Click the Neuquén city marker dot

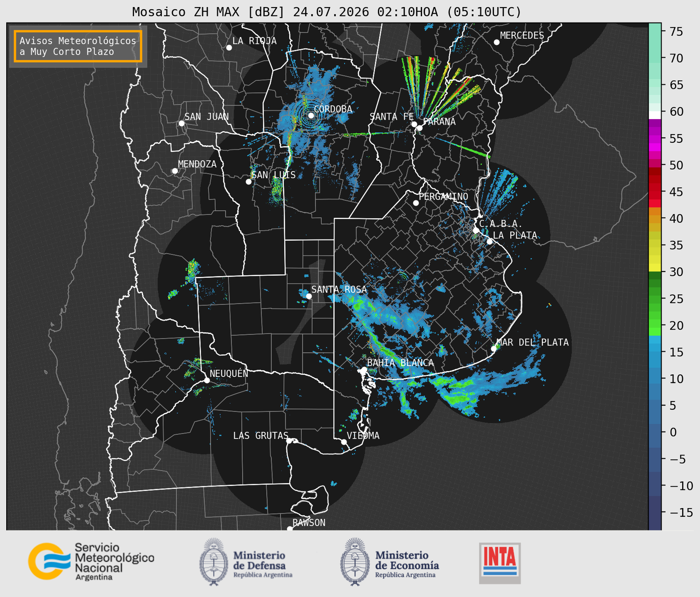coord(207,380)
